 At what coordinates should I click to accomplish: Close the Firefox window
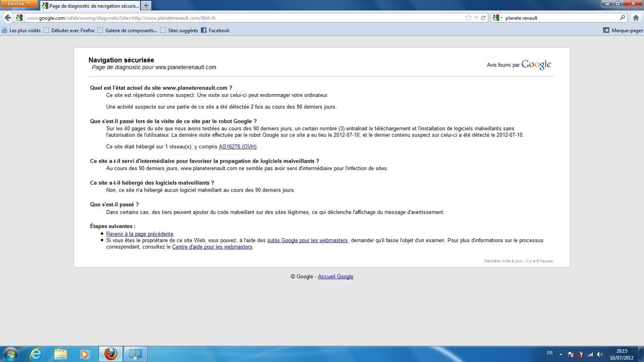[x=633, y=4]
